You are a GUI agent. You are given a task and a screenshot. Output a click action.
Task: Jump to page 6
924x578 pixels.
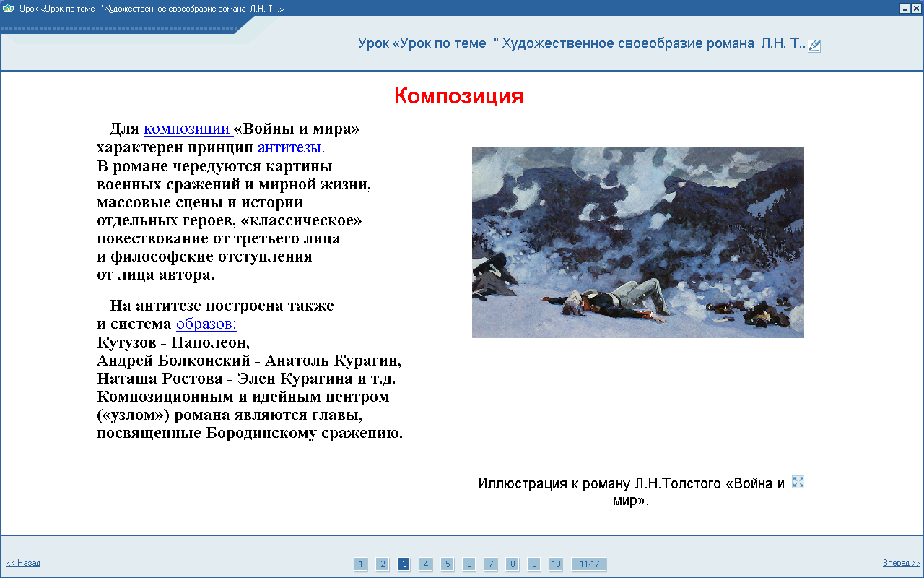point(469,564)
